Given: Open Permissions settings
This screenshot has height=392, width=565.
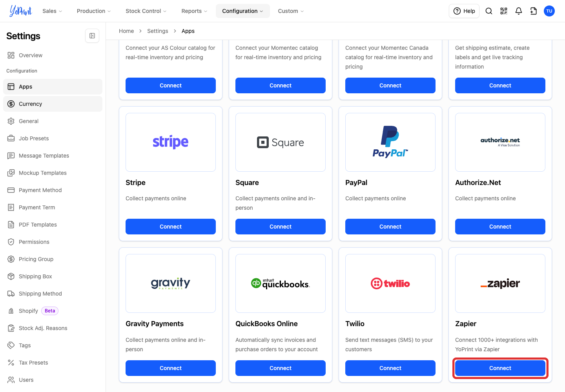Looking at the screenshot, I should click(x=53, y=242).
